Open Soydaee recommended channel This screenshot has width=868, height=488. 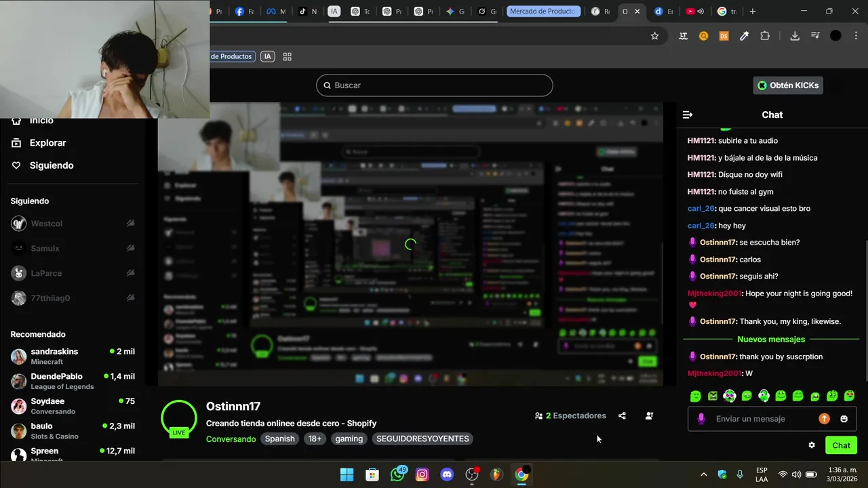73,406
